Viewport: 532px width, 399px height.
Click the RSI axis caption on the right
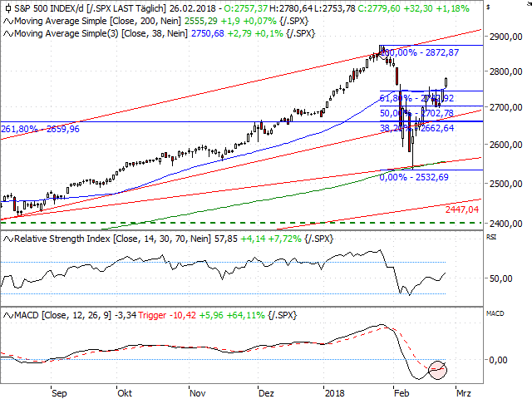tap(491, 237)
